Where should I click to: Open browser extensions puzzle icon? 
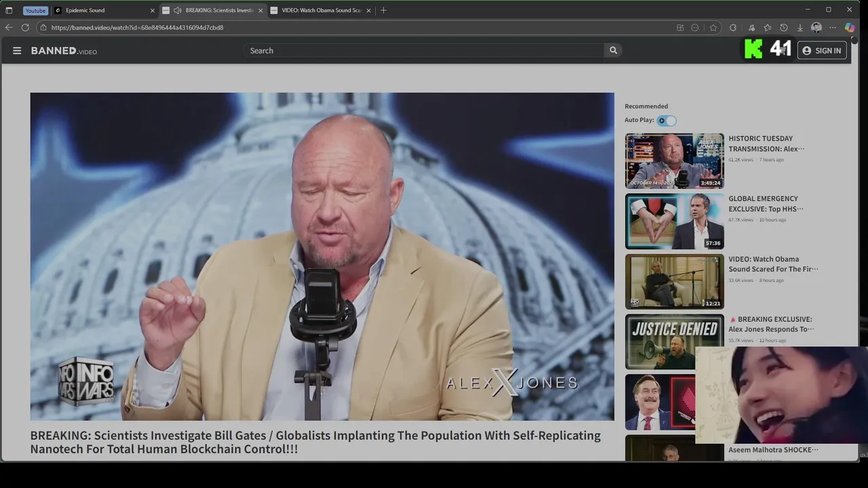733,28
